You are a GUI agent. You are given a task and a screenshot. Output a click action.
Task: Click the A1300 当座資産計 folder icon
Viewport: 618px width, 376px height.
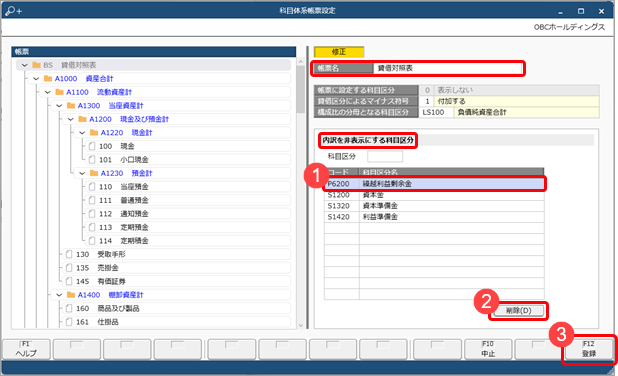coord(71,105)
